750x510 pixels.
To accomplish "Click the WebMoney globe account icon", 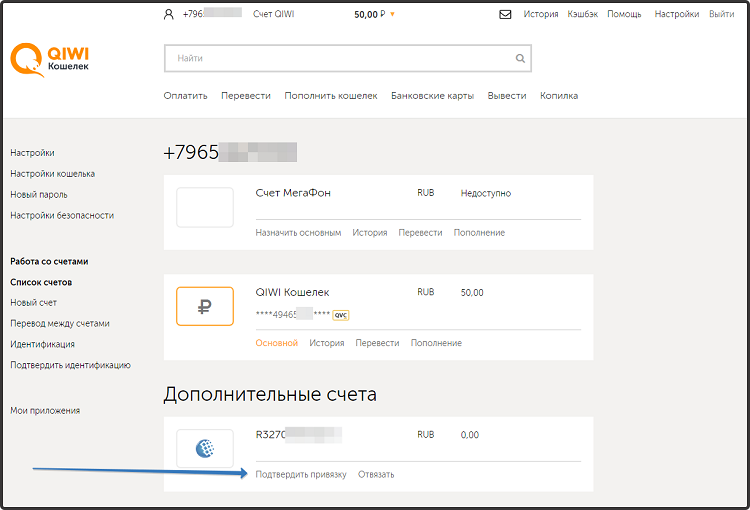I will coord(205,448).
